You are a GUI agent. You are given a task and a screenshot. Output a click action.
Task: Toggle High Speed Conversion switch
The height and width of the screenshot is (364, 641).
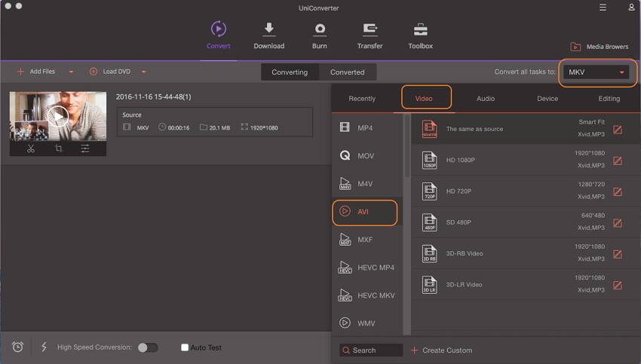(148, 347)
